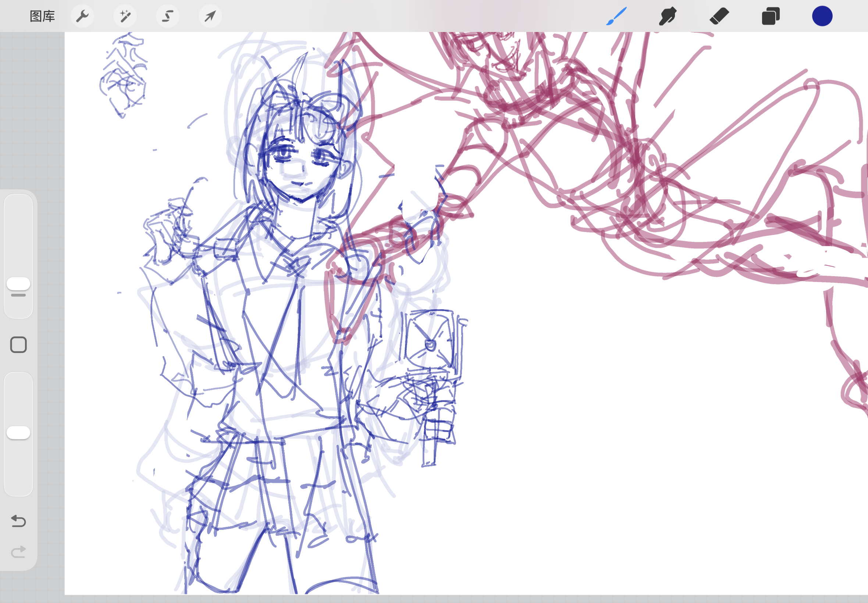The width and height of the screenshot is (868, 603).
Task: Select the Eraser tool
Action: [719, 16]
